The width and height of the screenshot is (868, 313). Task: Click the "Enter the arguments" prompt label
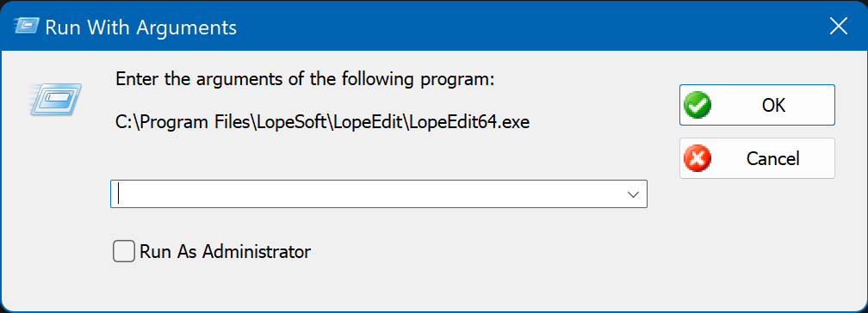point(305,80)
